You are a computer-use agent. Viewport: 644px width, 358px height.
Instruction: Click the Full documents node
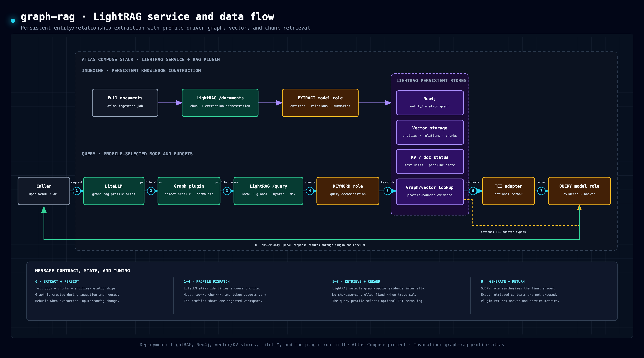(x=125, y=103)
